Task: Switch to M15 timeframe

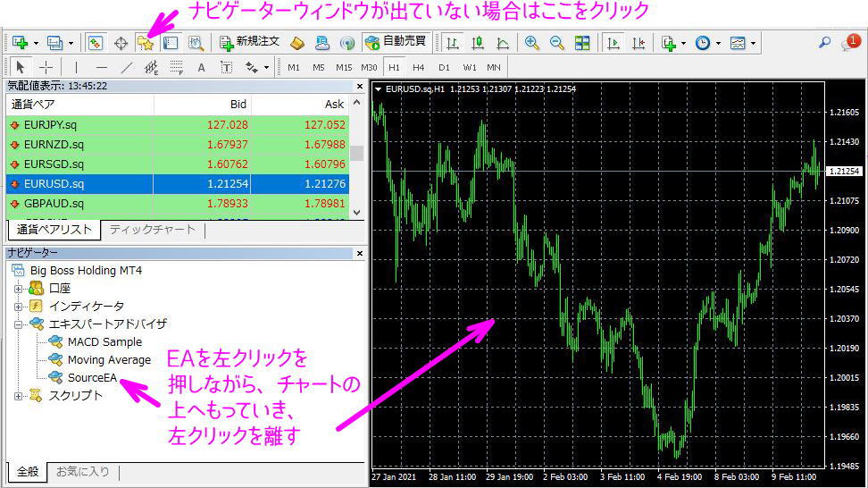Action: 344,68
